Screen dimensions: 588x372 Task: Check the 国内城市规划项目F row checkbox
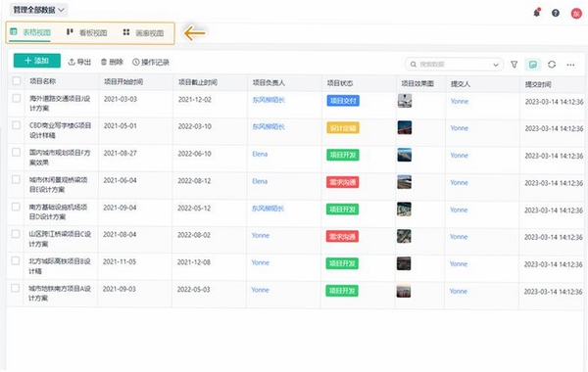tap(16, 152)
